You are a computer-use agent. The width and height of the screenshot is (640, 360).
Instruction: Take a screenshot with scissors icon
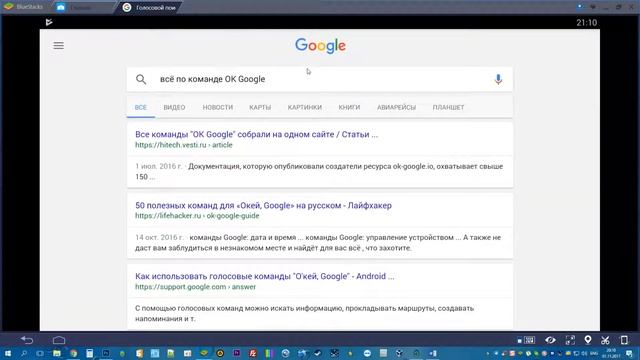[605, 340]
